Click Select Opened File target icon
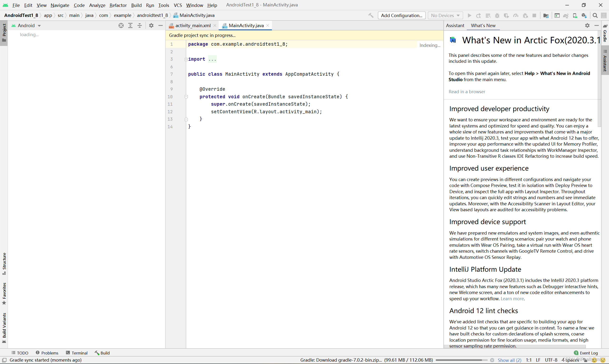Viewport: 609px width, 364px height. coord(121,25)
